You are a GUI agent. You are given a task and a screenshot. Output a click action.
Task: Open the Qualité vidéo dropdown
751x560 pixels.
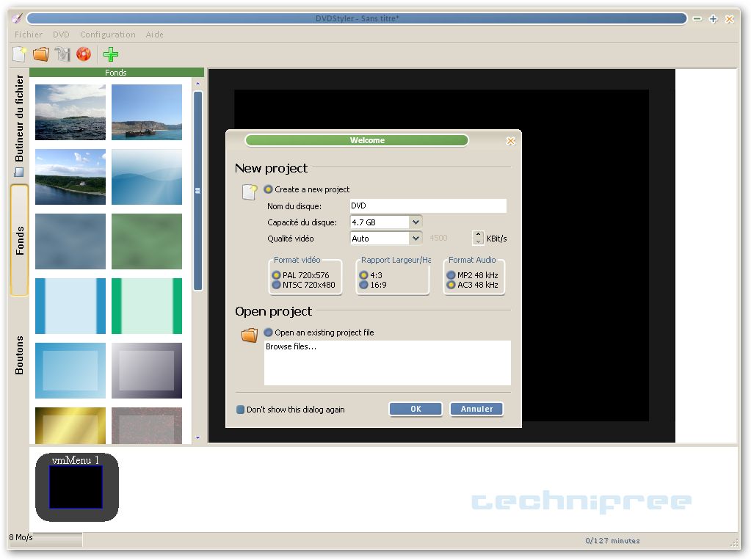click(x=416, y=238)
